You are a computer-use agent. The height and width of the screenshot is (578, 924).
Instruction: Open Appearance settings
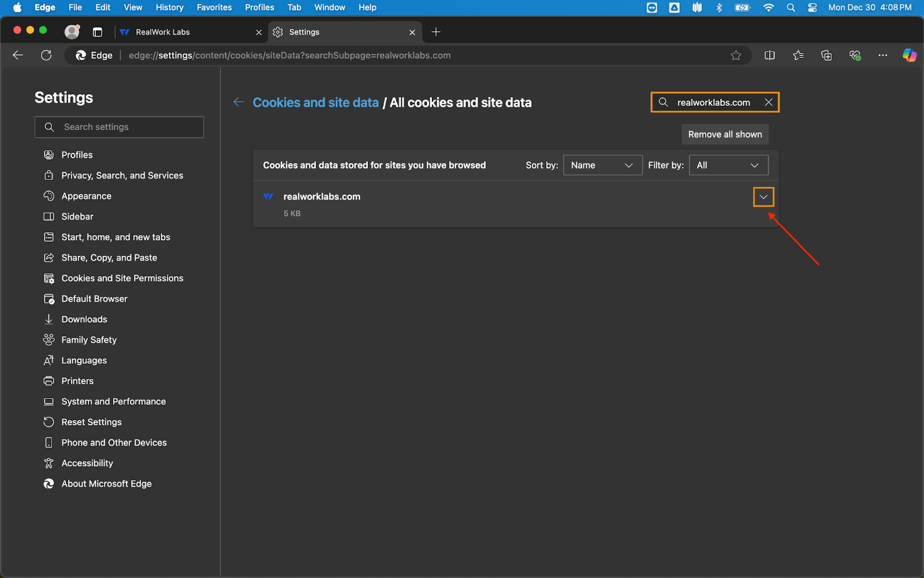(87, 196)
